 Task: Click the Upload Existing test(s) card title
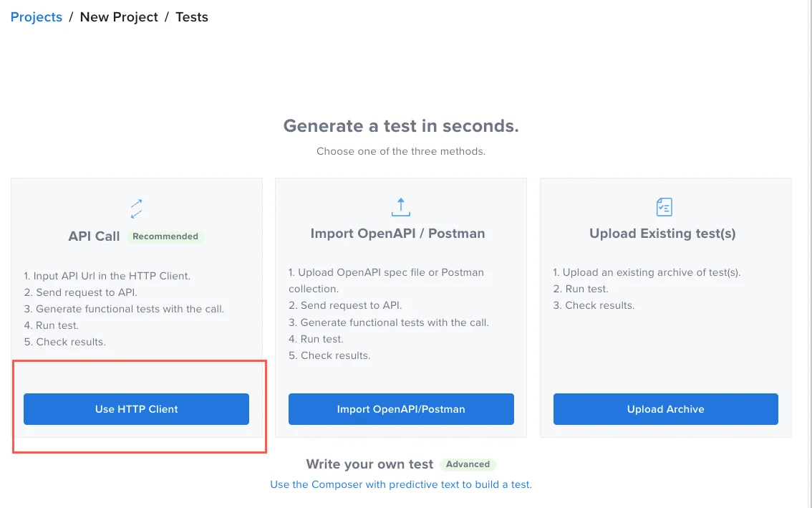click(662, 234)
